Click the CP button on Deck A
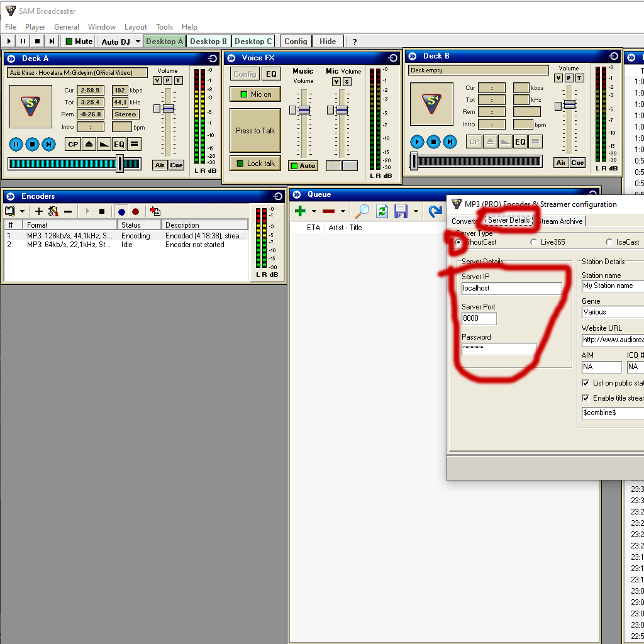The width and height of the screenshot is (644, 644). [x=73, y=144]
